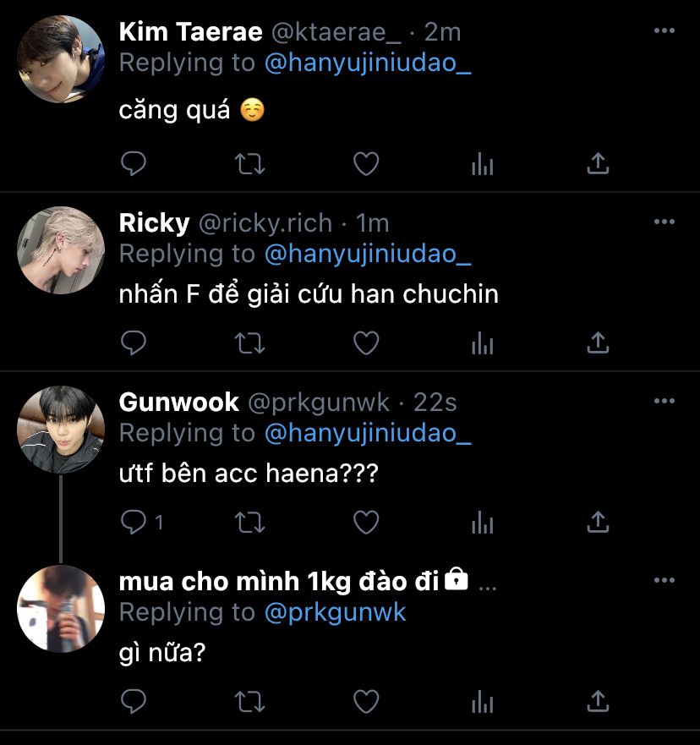The width and height of the screenshot is (700, 745).
Task: Open the @prkgunwk mention link
Action: coord(336,612)
